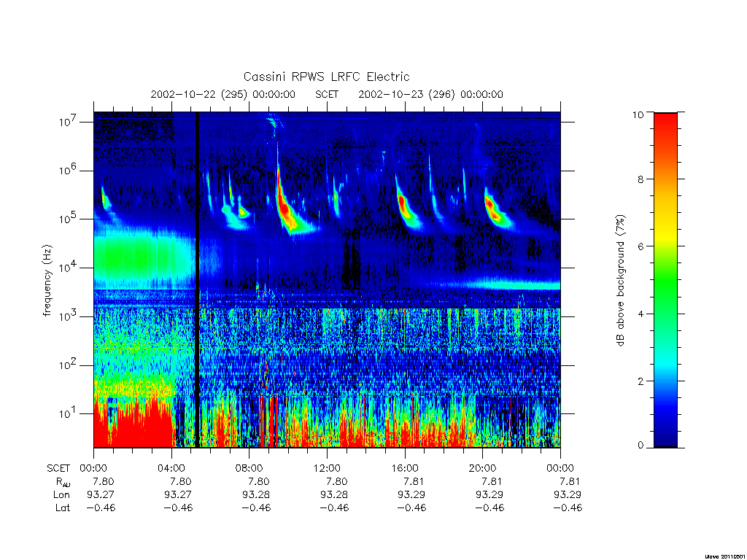Viewport: 747px width, 560px height.
Task: Click the colorbar tick label 10
Action: pos(638,114)
